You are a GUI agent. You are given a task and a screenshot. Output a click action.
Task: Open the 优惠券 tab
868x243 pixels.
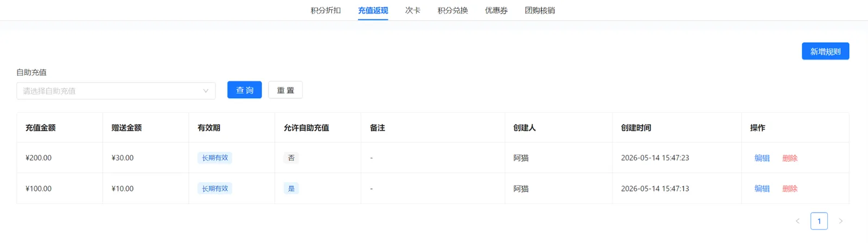pyautogui.click(x=496, y=10)
